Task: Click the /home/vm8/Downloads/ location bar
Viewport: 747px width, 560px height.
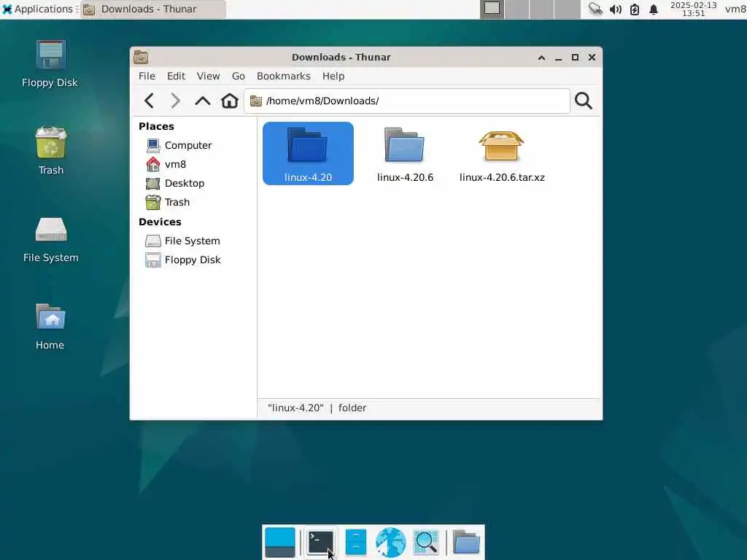Action: coord(407,101)
